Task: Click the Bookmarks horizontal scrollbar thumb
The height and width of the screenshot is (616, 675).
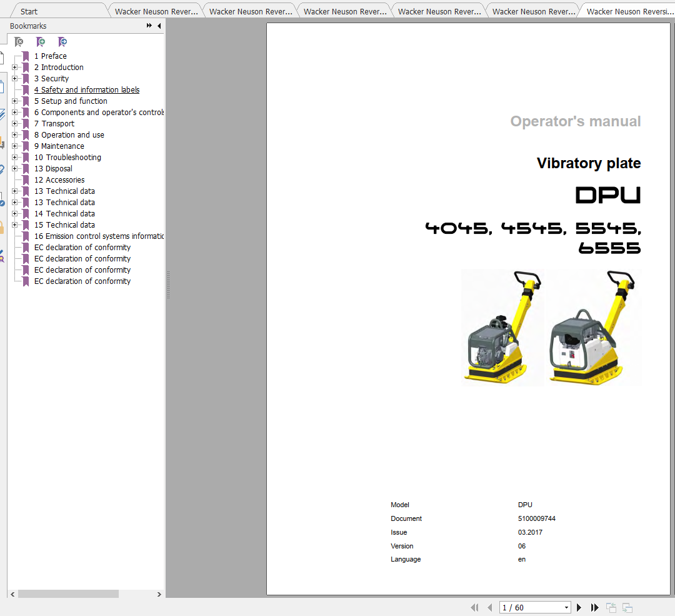Action: tap(68, 594)
